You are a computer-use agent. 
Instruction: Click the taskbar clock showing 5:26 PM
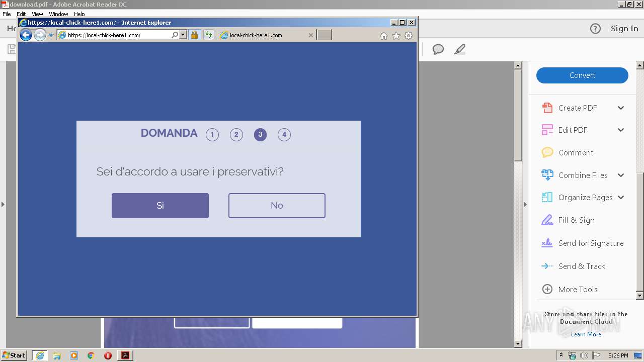pos(618,355)
